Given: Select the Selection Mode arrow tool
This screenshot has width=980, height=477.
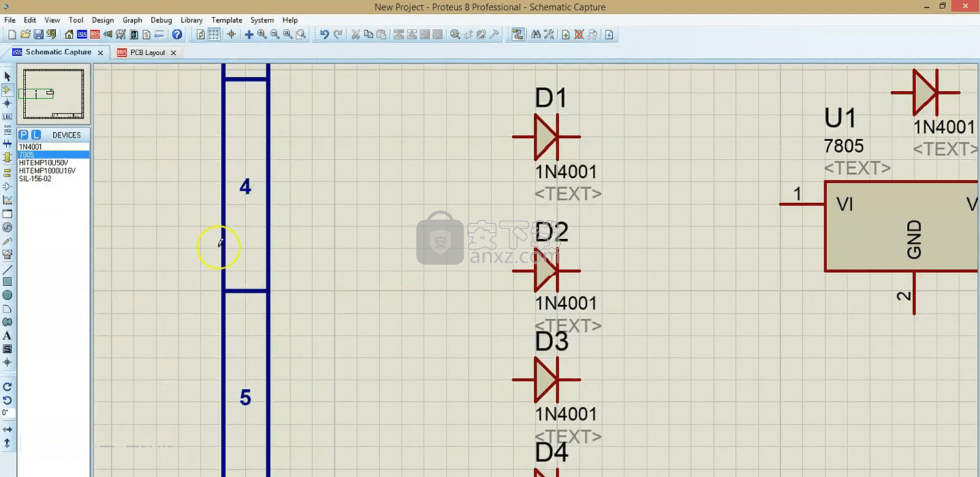Looking at the screenshot, I should (x=7, y=76).
